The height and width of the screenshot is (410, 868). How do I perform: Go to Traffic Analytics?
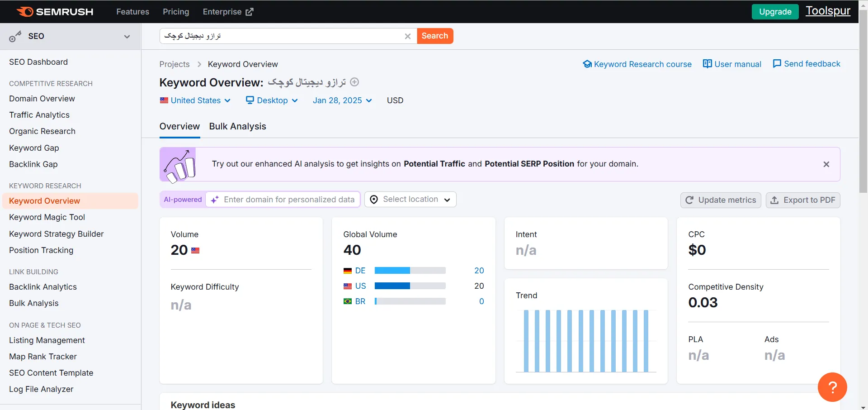[39, 115]
